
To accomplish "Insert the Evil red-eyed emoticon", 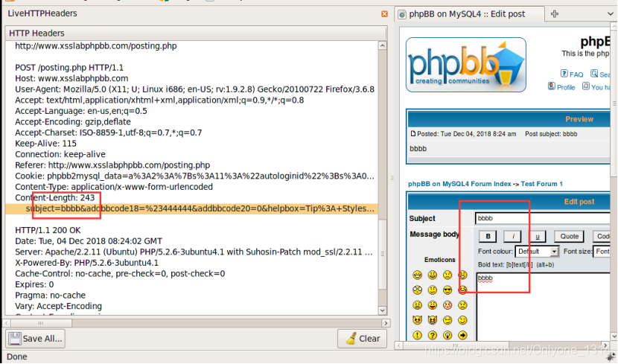I will [x=418, y=320].
